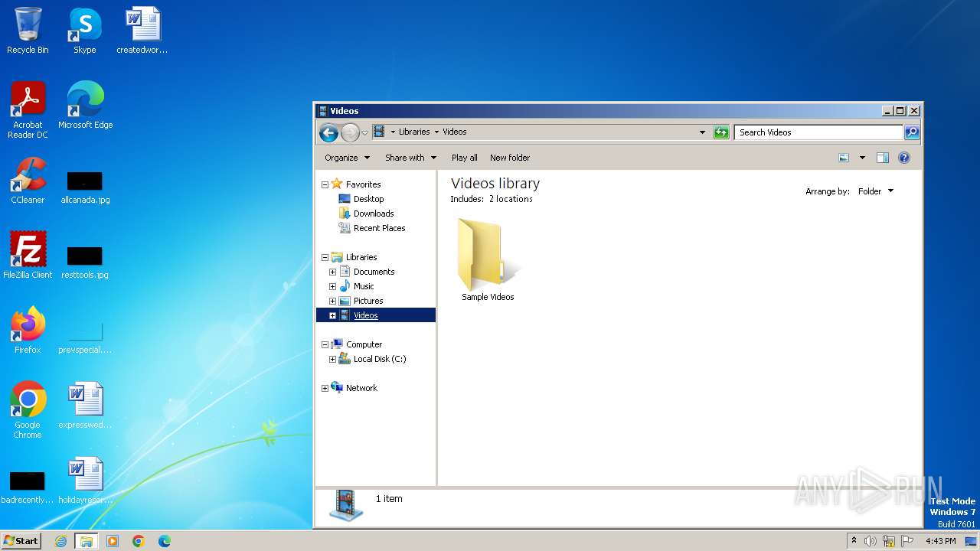The image size is (980, 551).
Task: Click the Recycle Bin desktop icon
Action: point(28,31)
